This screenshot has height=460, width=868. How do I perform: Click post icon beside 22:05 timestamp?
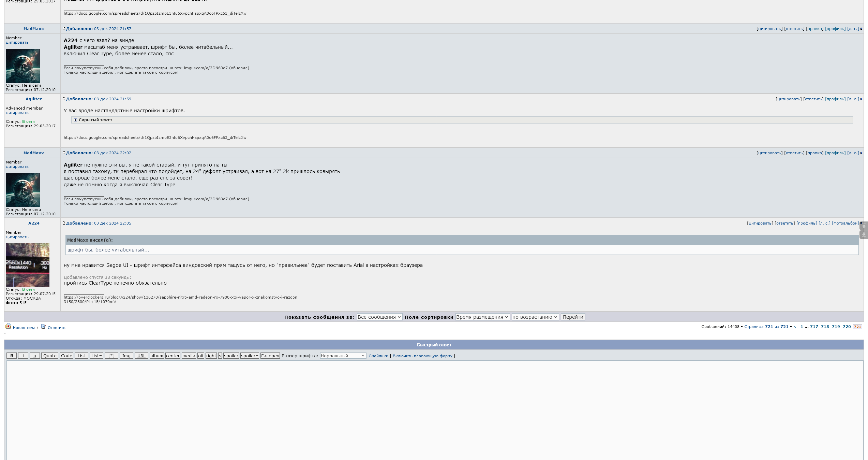point(64,223)
